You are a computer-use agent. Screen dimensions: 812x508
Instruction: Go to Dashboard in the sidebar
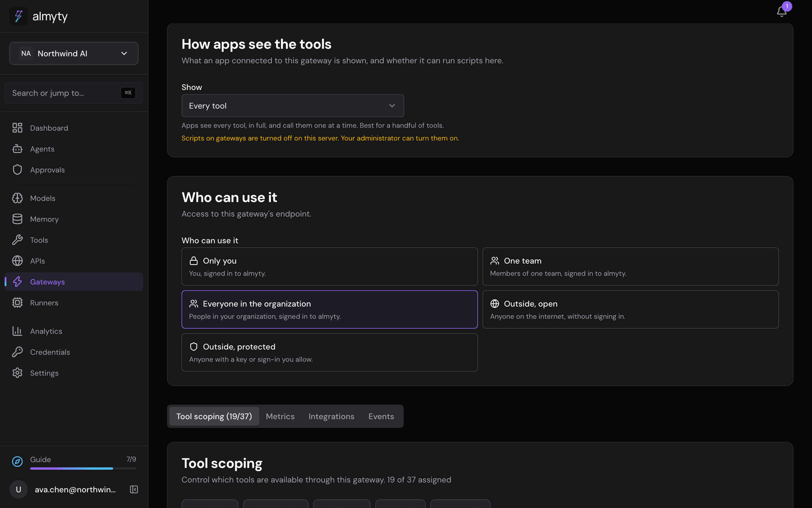coord(74,128)
